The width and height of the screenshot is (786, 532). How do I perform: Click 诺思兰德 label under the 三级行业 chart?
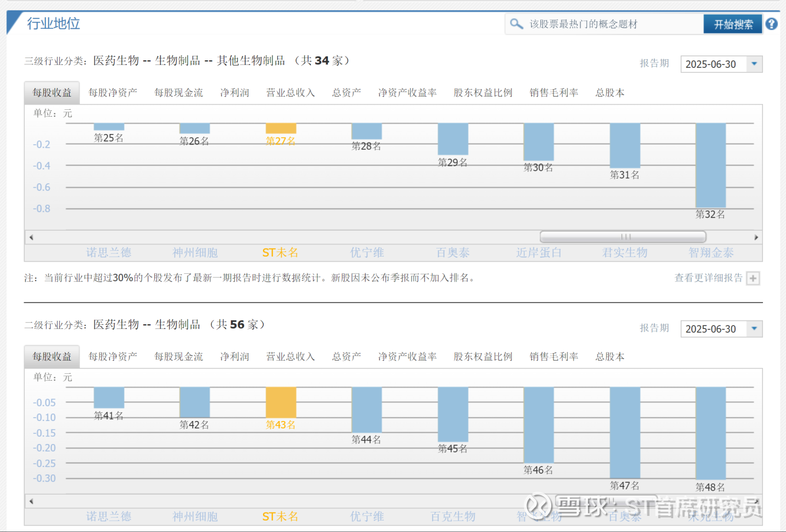click(109, 252)
